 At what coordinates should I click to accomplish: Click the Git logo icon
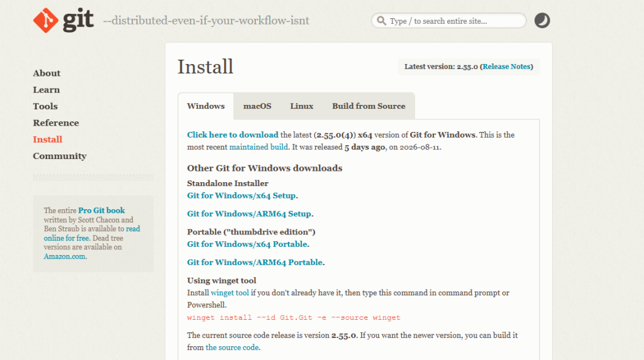tap(45, 20)
